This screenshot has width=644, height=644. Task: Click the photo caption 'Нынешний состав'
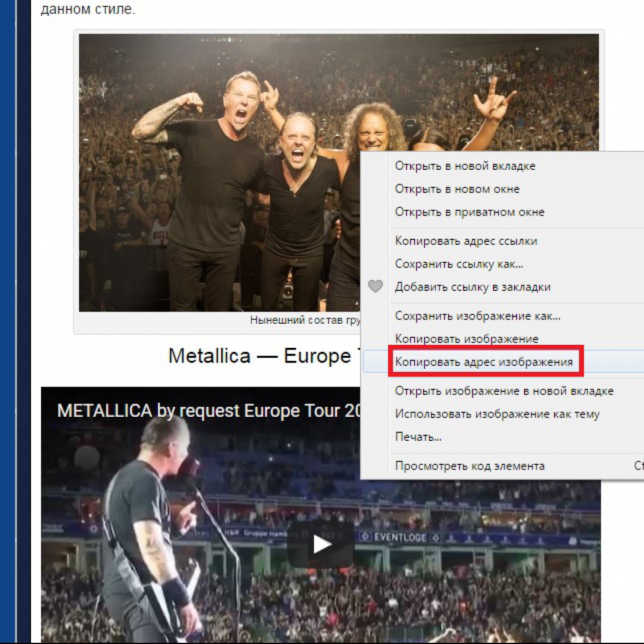tap(304, 320)
